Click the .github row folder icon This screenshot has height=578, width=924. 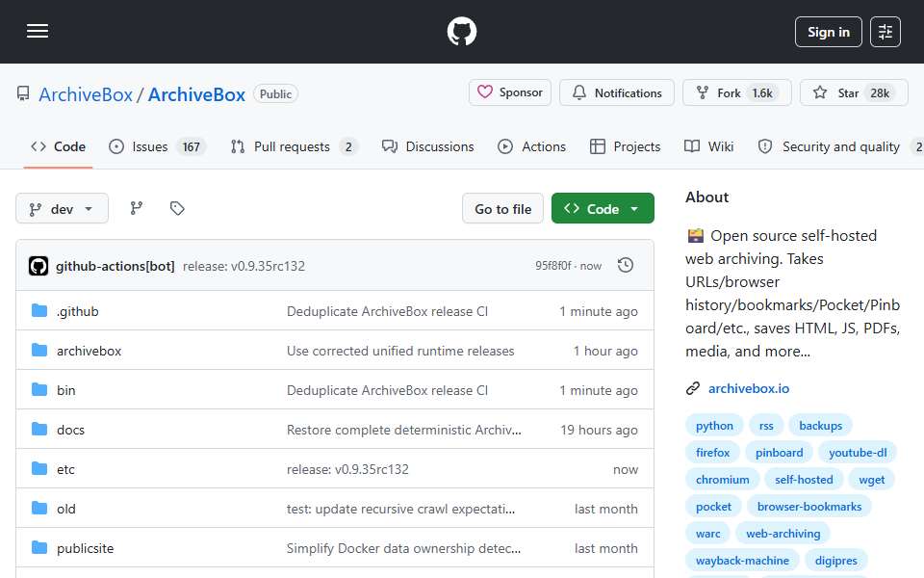coord(39,311)
